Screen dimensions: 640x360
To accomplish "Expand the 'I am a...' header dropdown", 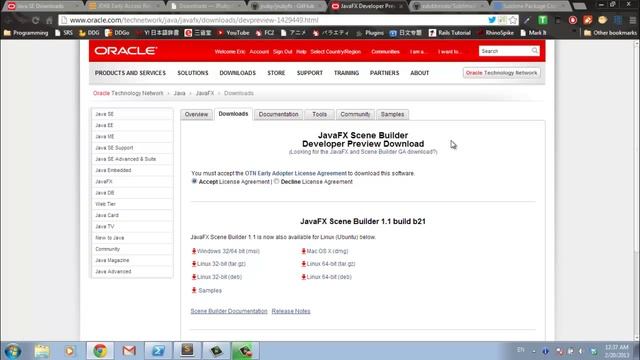I will (418, 52).
